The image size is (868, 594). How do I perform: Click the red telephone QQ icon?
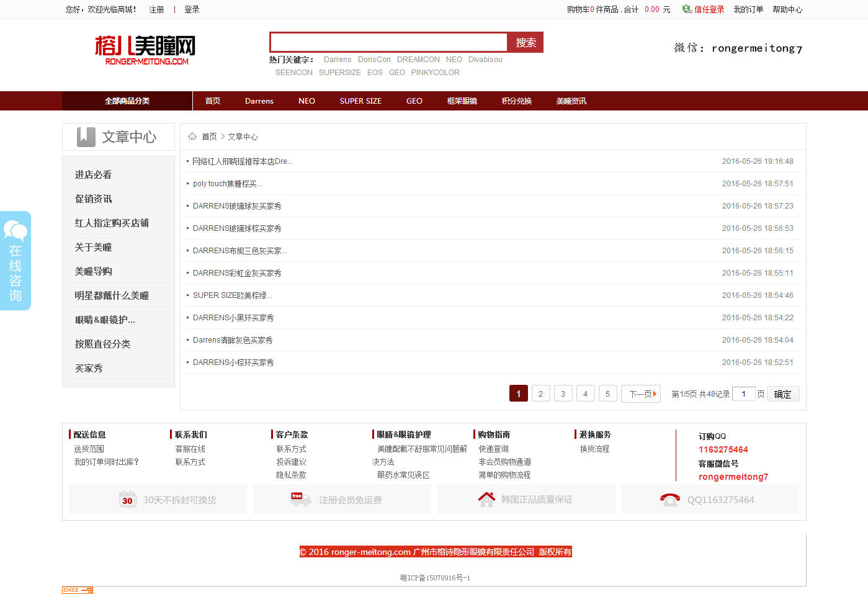[x=669, y=500]
